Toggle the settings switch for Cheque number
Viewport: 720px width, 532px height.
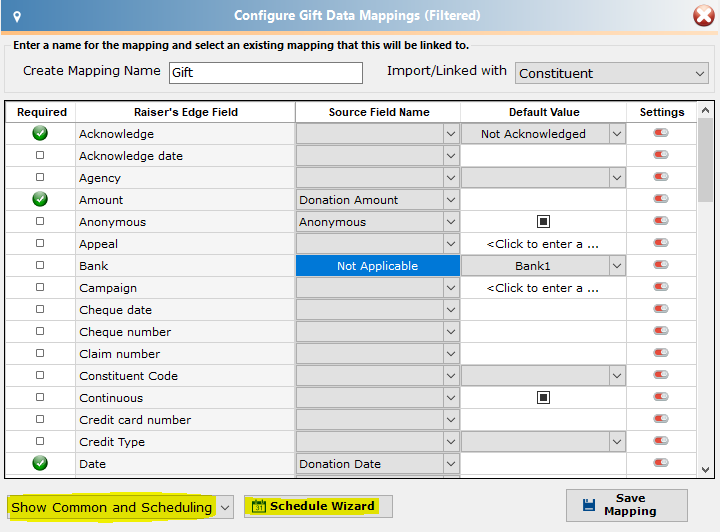click(661, 331)
